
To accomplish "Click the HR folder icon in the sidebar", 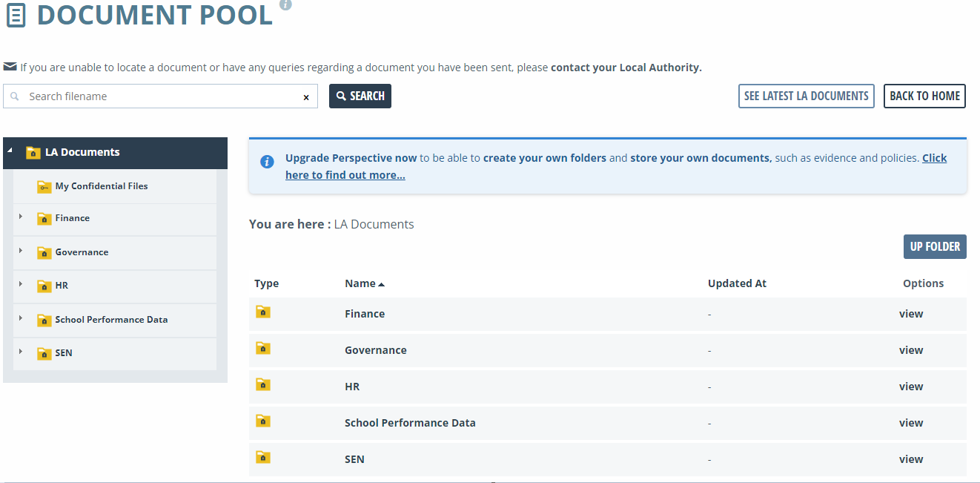I will point(44,286).
